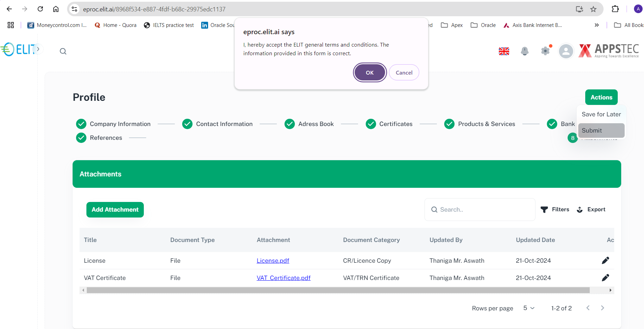
Task: Click the UK flag language icon
Action: pyautogui.click(x=504, y=51)
